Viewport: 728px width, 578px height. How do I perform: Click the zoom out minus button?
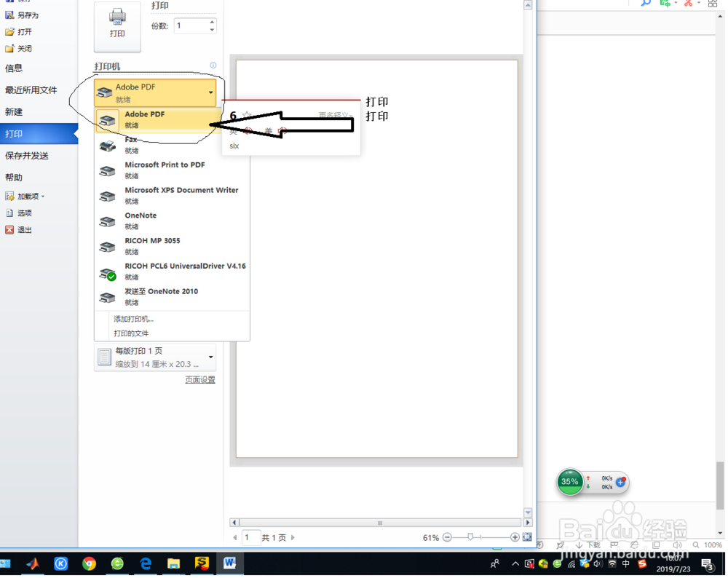point(447,538)
